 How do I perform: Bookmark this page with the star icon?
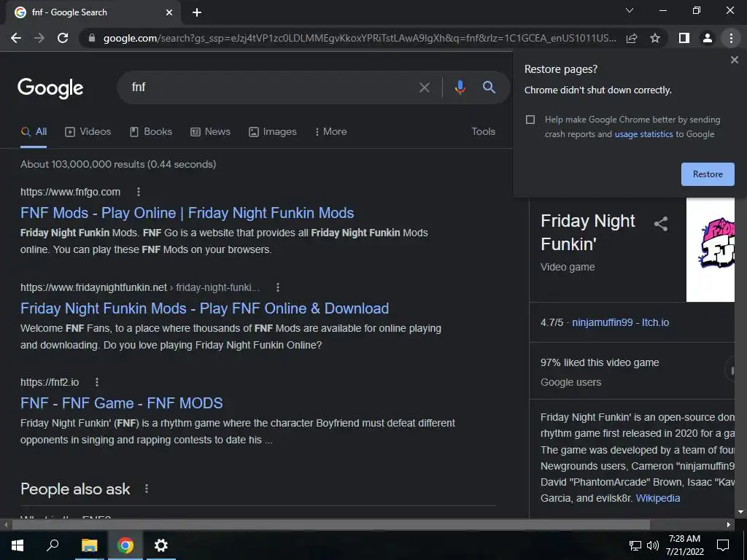655,38
